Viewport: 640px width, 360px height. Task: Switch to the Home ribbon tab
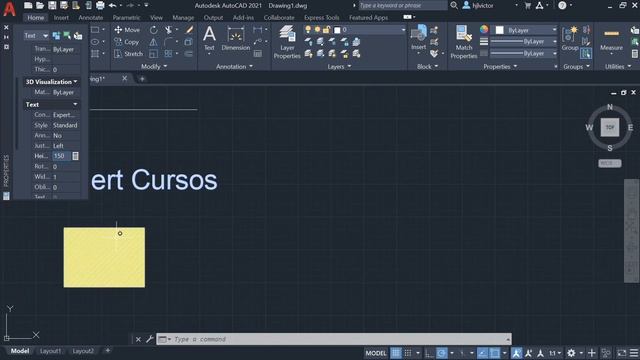pos(36,18)
